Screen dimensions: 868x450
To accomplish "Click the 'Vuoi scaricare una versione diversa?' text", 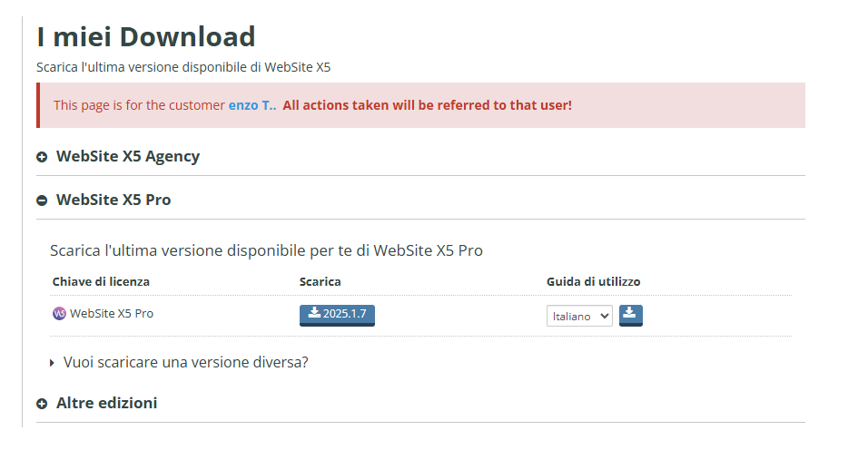I will pyautogui.click(x=186, y=362).
